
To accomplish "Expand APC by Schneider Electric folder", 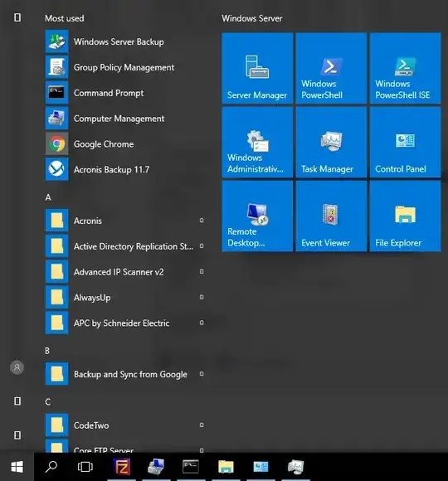I will pos(124,323).
